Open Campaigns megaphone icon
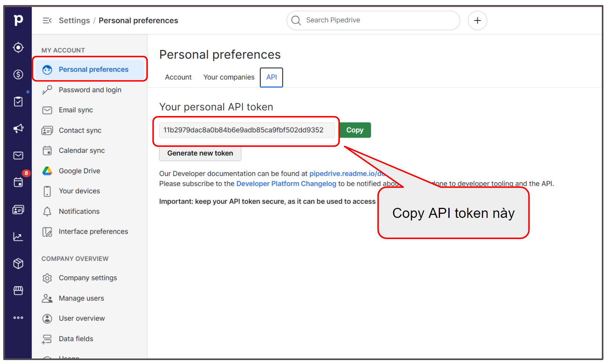This screenshot has width=608, height=364. tap(18, 129)
